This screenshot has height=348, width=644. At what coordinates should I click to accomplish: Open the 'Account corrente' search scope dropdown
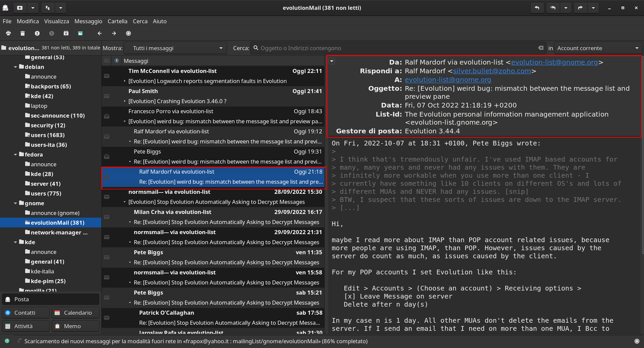[598, 48]
